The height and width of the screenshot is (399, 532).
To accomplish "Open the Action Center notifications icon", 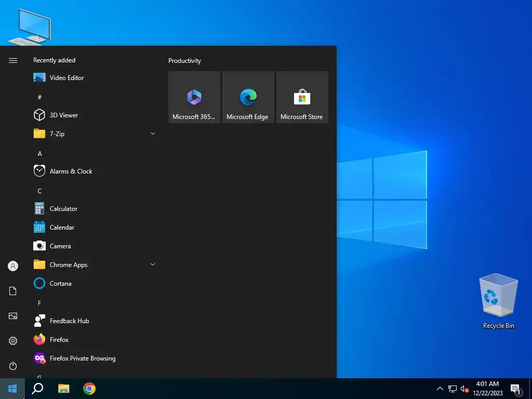I will 515,389.
